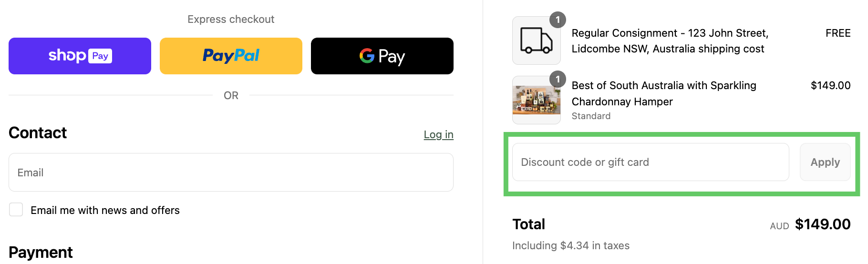Image resolution: width=868 pixels, height=264 pixels.
Task: Apply the discount code
Action: coord(825,162)
